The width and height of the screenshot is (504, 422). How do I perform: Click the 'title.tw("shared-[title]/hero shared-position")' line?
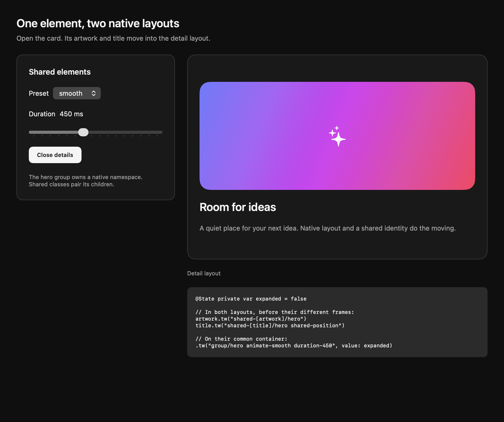270,326
